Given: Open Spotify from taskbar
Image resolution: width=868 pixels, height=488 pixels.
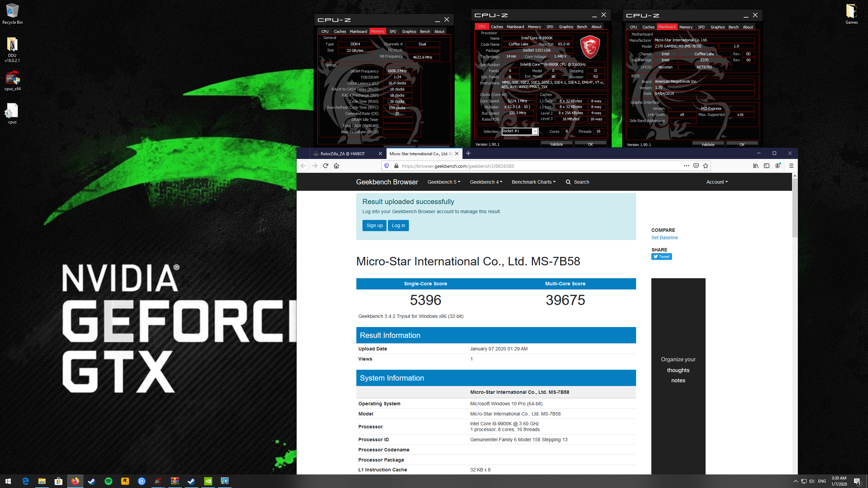Looking at the screenshot, I should pos(108,481).
